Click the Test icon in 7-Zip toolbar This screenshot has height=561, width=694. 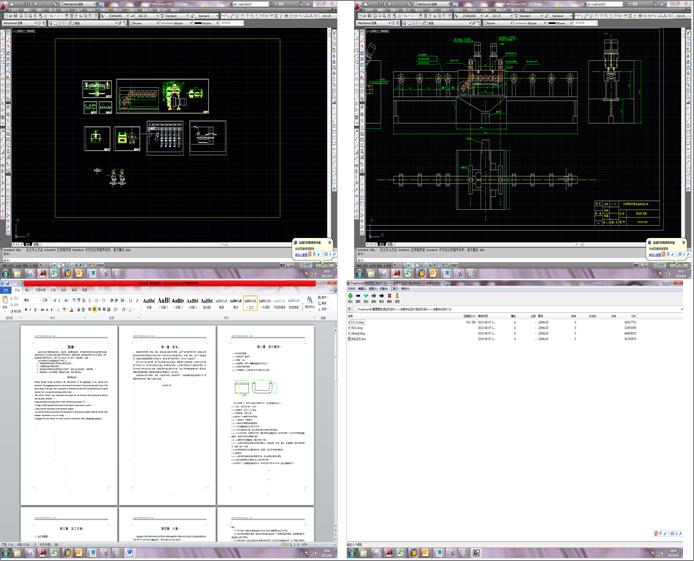pyautogui.click(x=366, y=296)
